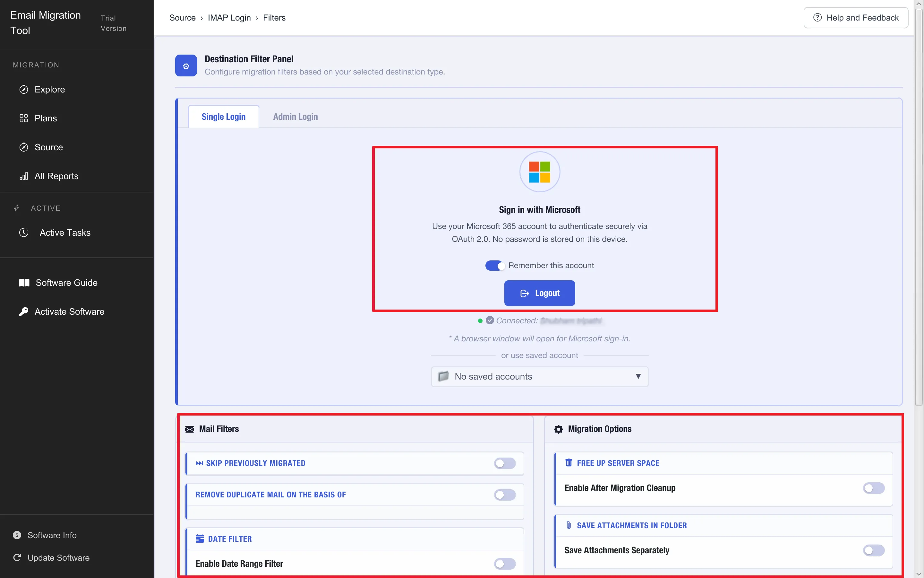
Task: Click the Logout arrow icon
Action: click(525, 293)
